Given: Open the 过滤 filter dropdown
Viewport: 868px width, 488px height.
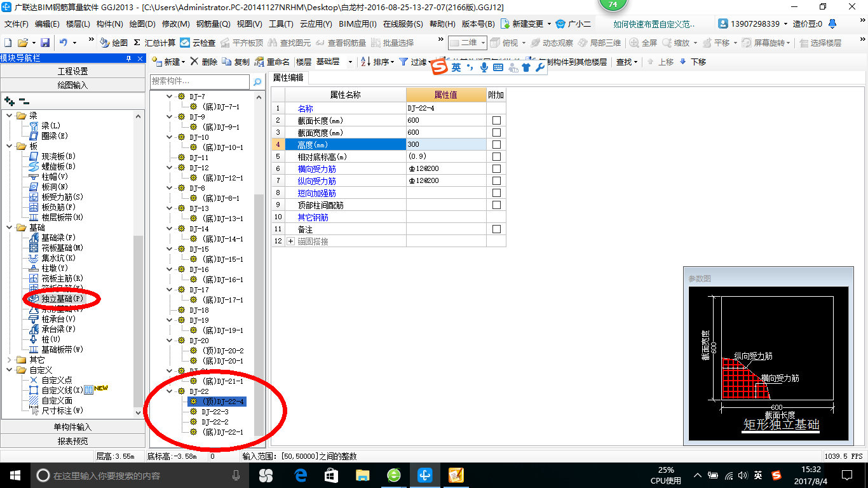Looking at the screenshot, I should tap(415, 62).
